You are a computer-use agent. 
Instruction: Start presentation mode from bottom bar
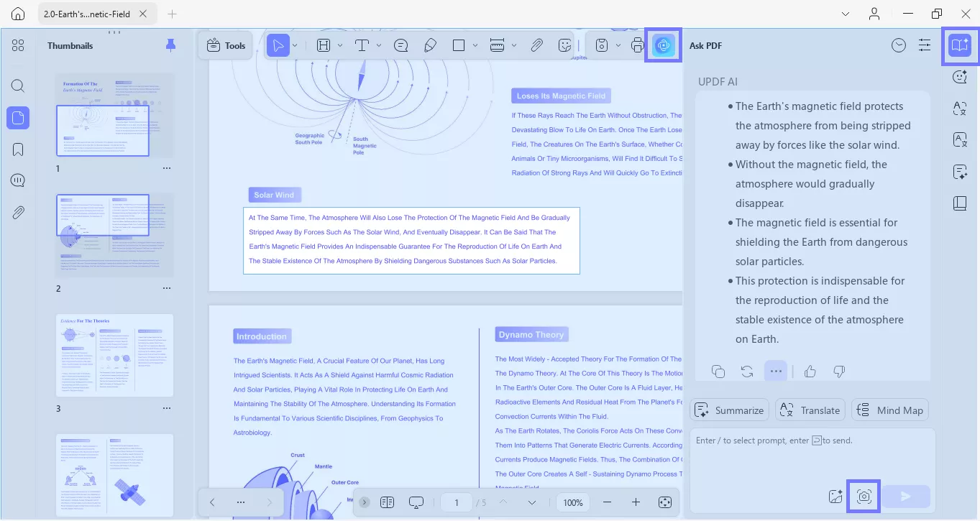(x=416, y=502)
